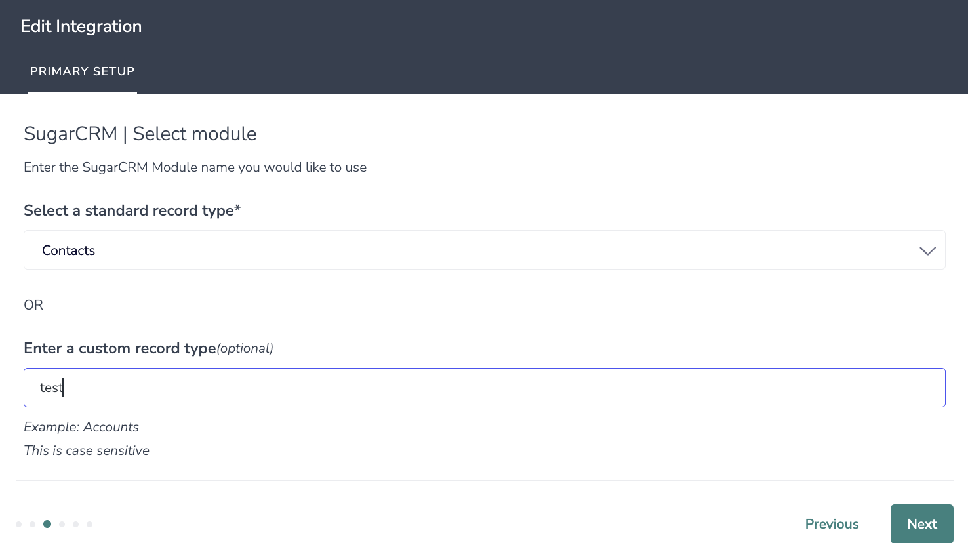
Task: Switch to the PRIMARY SETUP tab
Action: (x=83, y=71)
